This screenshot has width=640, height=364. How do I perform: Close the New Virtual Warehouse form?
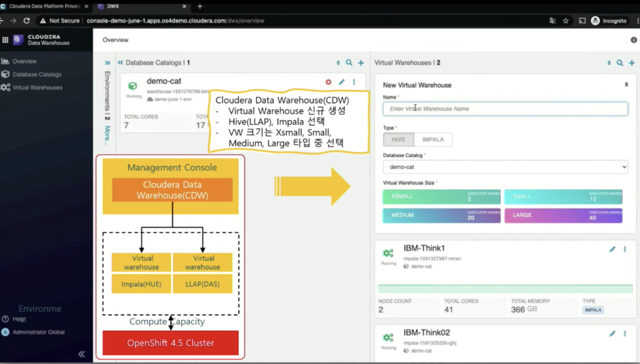627,85
